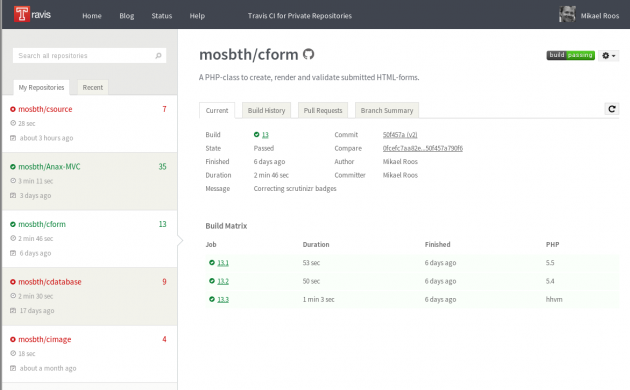Click the red failed icon for mosbth/cdatabase
Image resolution: width=630 pixels, height=390 pixels.
coord(13,282)
